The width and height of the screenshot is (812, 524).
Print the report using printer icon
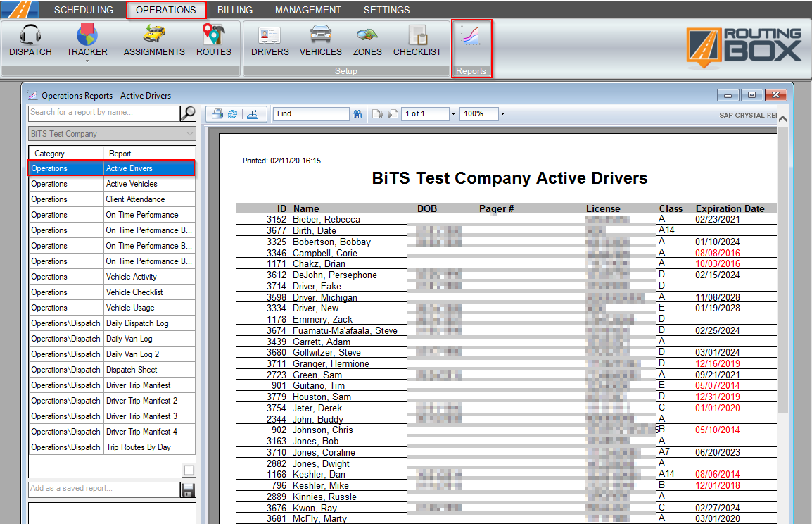tap(217, 114)
